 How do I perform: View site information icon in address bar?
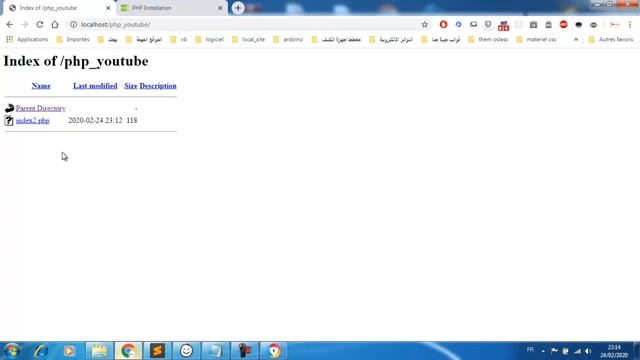point(73,24)
